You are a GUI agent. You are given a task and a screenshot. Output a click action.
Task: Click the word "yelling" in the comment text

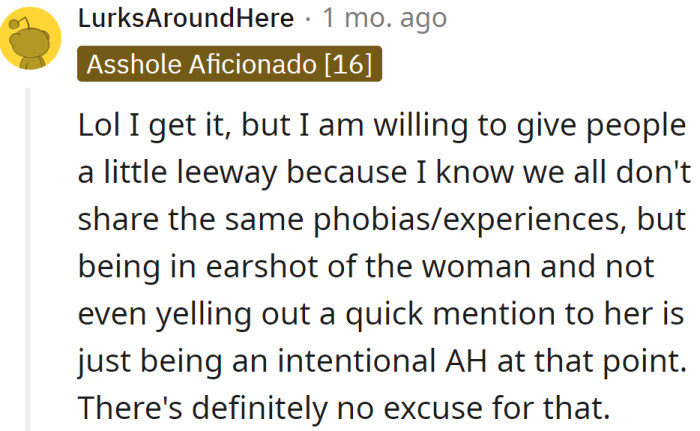point(203,314)
